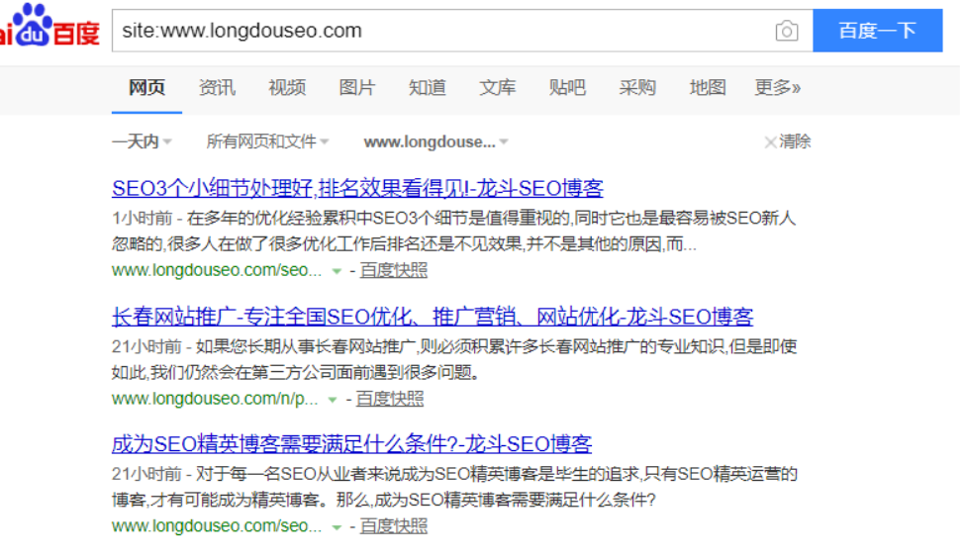The height and width of the screenshot is (560, 966).
Task: Switch to the 视频 tab
Action: (288, 88)
